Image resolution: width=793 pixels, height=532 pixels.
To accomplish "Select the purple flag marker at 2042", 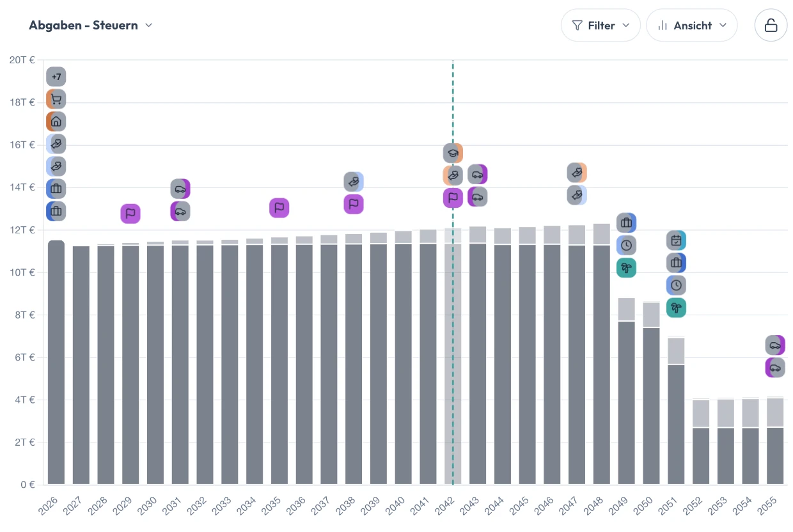I will pos(453,198).
